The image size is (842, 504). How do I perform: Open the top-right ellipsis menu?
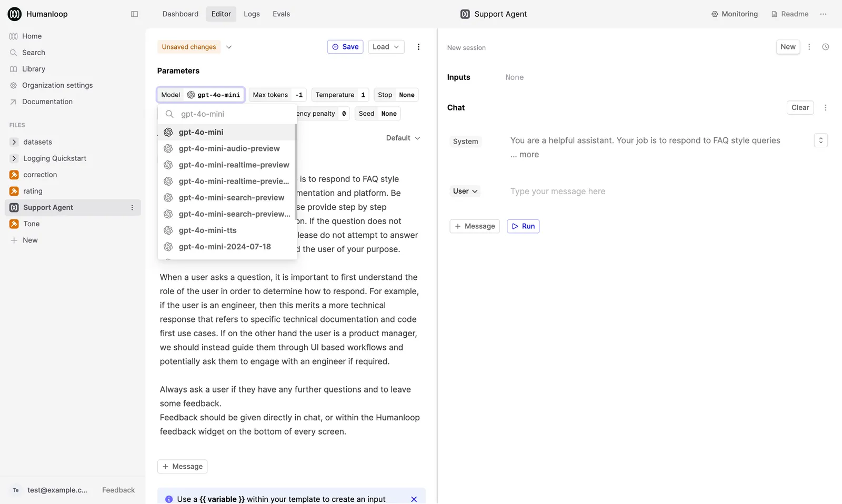823,14
